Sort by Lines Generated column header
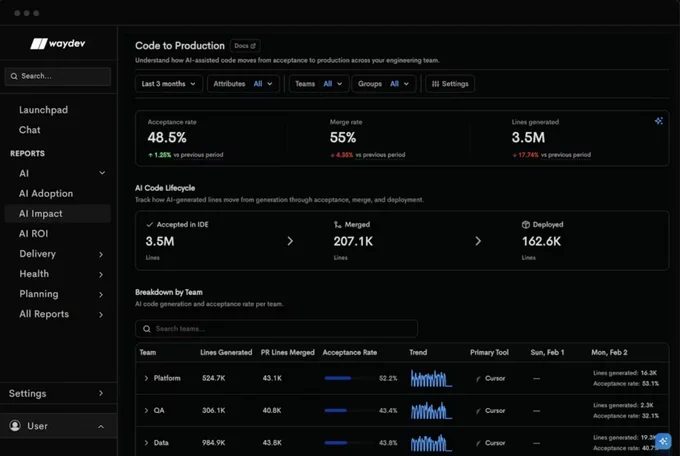680x456 pixels. point(226,352)
